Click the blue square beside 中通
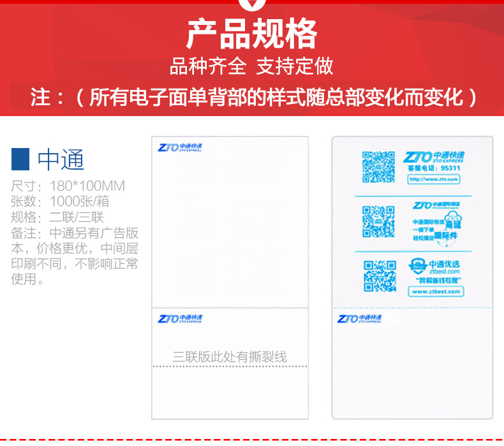 click(20, 159)
